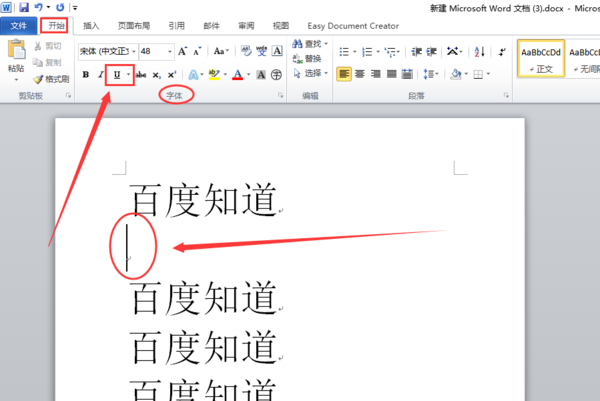Viewport: 600px width, 401px height.
Task: Switch to the 开始 tab
Action: [x=55, y=26]
